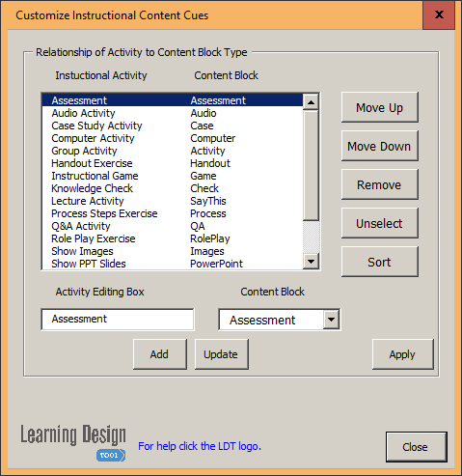
Task: Select the Q&A Activity row
Action: [x=173, y=226]
